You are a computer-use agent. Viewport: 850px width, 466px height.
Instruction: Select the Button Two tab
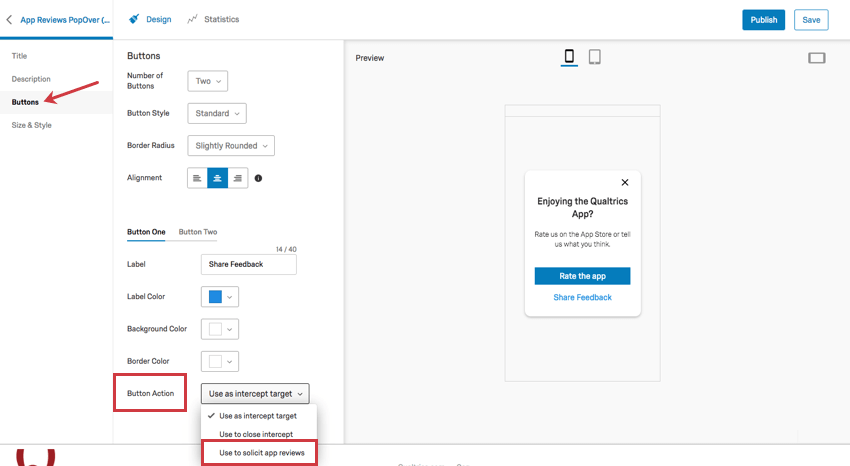[198, 232]
